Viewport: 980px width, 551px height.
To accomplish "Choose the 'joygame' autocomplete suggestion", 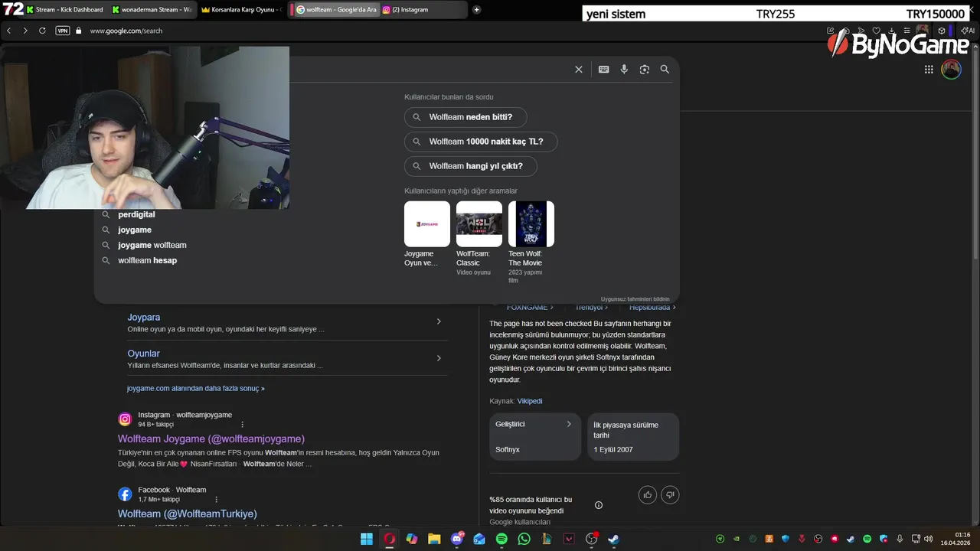I will (135, 230).
